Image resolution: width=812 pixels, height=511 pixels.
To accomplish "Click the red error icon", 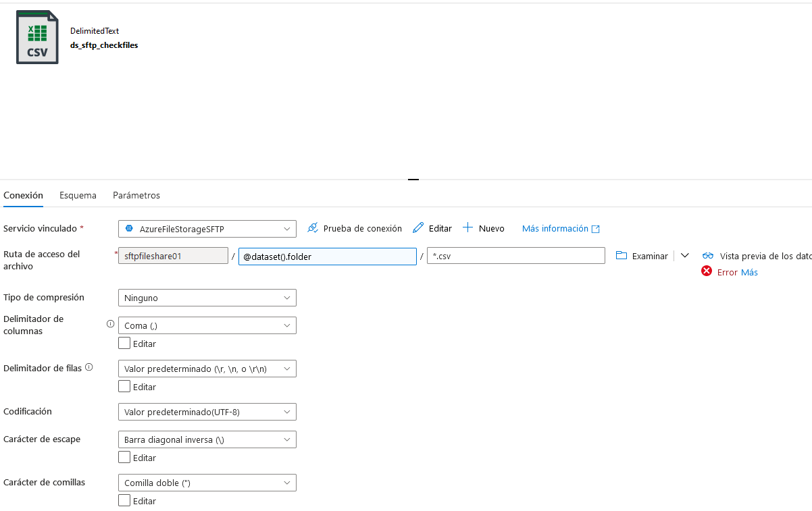I will (x=707, y=271).
